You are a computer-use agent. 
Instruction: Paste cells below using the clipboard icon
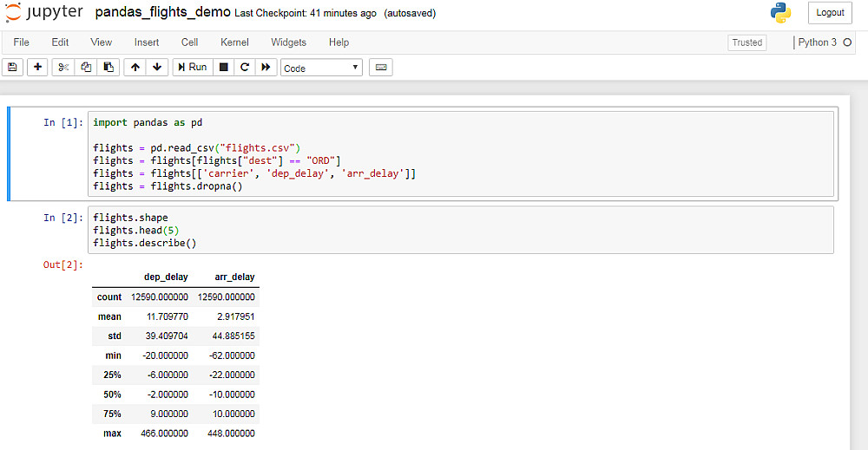108,68
